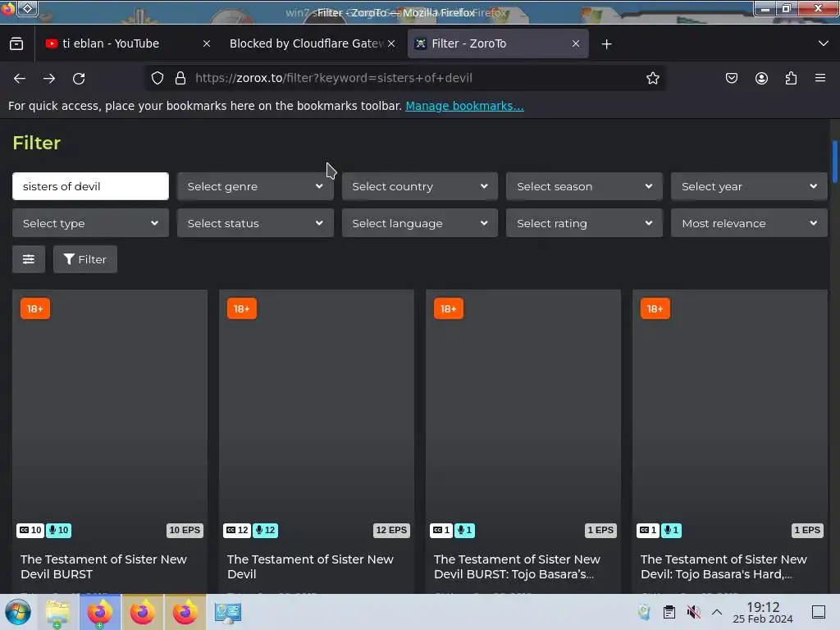Expand Select season dropdown
840x630 pixels.
coord(584,186)
